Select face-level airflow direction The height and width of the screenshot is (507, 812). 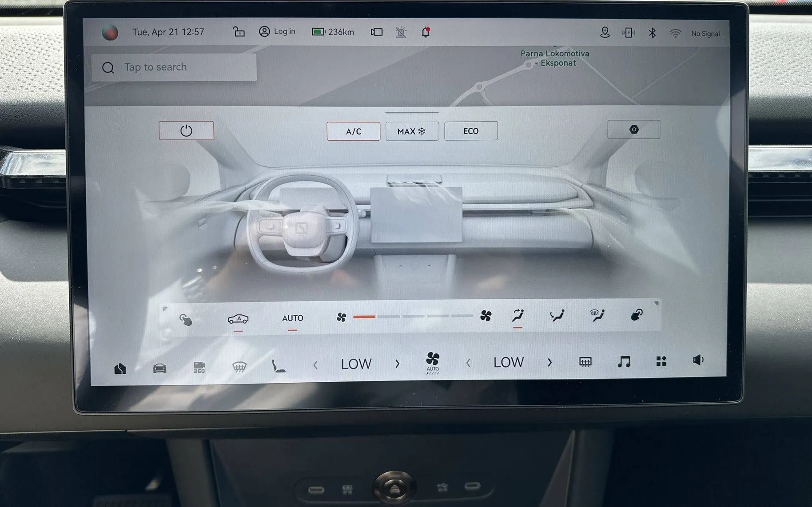tap(517, 316)
